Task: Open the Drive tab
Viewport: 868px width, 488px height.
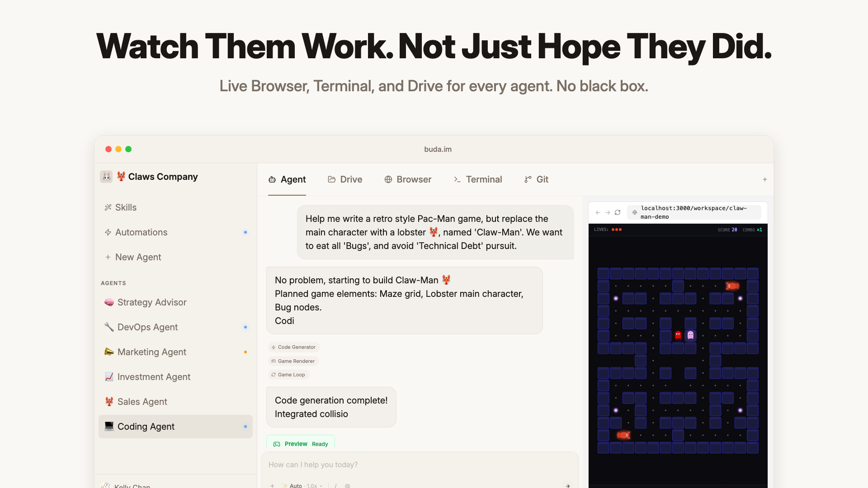Action: coord(345,179)
